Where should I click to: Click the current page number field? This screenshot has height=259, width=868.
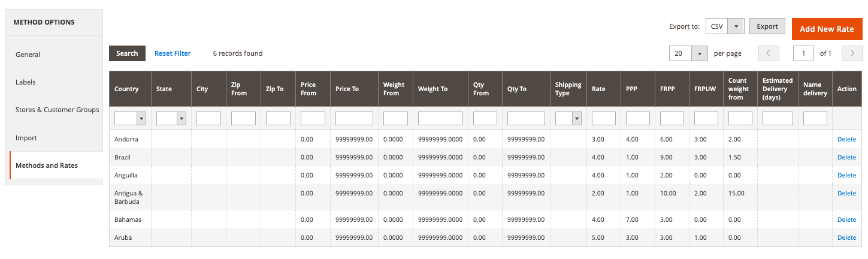click(x=803, y=53)
